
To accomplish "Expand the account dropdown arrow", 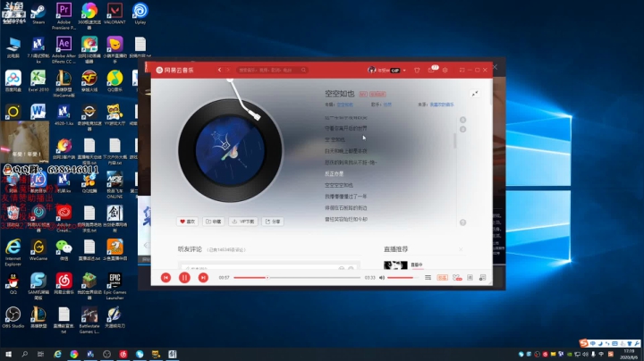I will [404, 71].
